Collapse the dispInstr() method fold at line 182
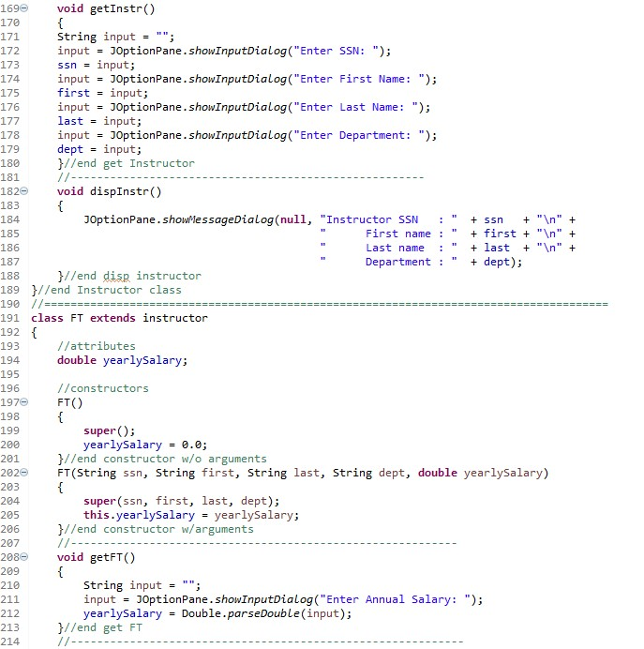Viewport: 644px width, 649px height. click(x=24, y=190)
